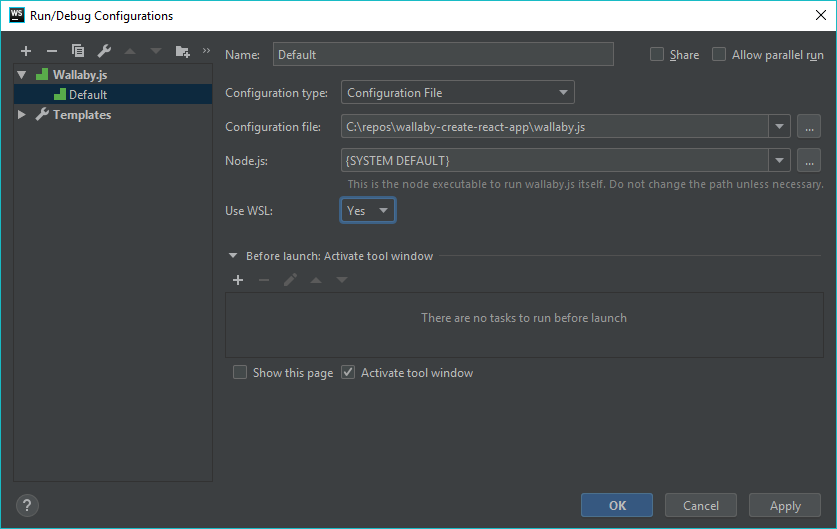Open edit templates wrench icon
The image size is (837, 529).
pos(104,51)
